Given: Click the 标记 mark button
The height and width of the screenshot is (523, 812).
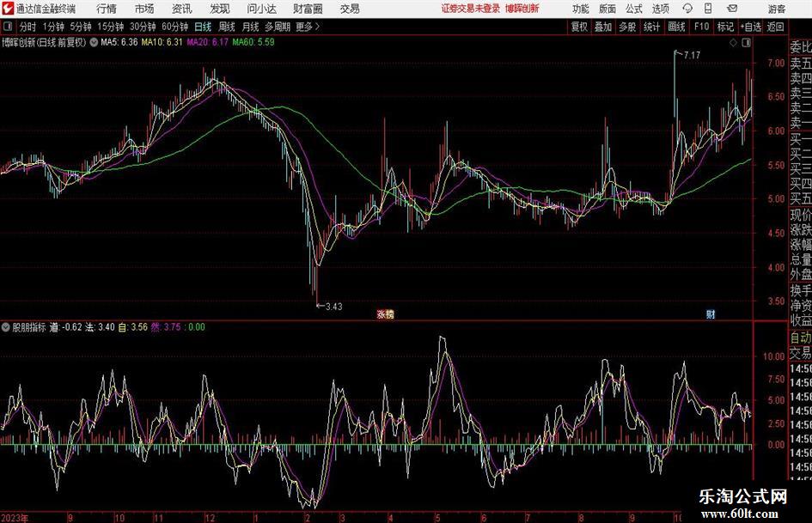Looking at the screenshot, I should (x=725, y=27).
